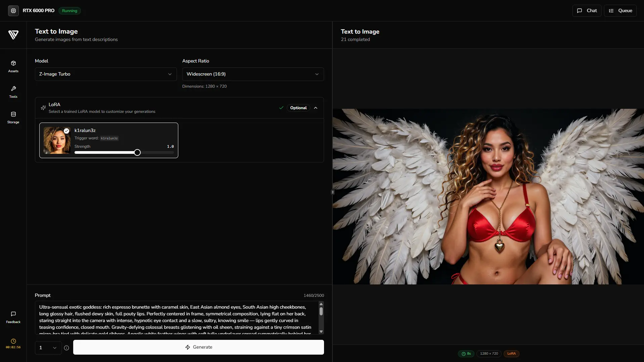Click the LoRA tag below the image
644x362 pixels.
[511, 354]
